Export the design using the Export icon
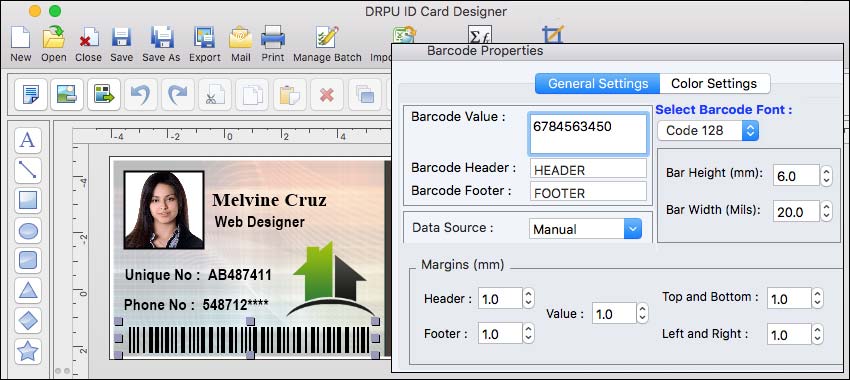Viewport: 850px width, 380px height. click(x=204, y=37)
